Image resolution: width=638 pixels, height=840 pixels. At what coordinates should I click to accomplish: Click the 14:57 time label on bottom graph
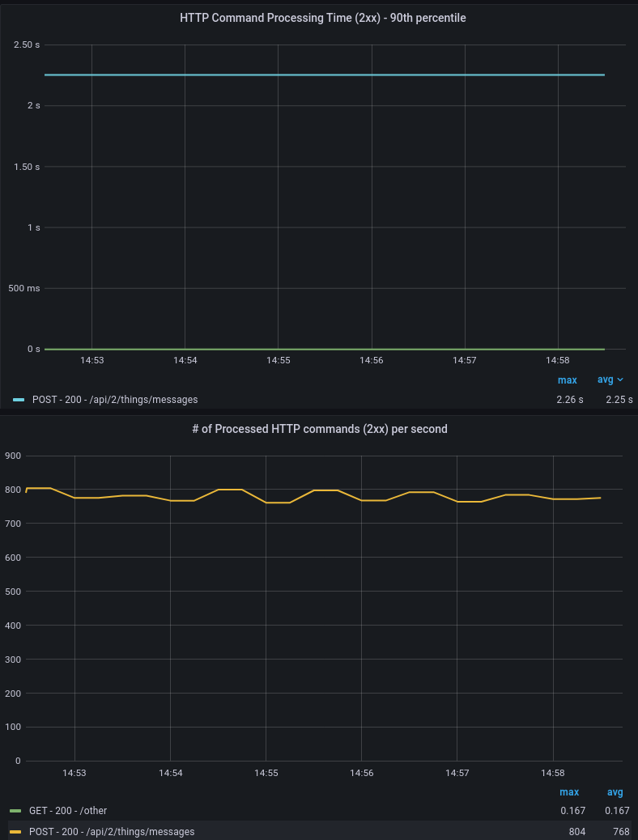[x=457, y=773]
